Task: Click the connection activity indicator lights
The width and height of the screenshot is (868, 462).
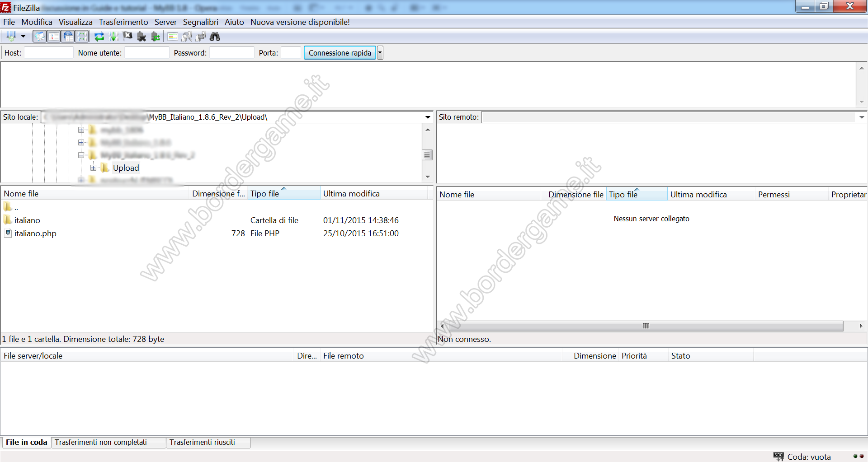Action: (x=859, y=457)
